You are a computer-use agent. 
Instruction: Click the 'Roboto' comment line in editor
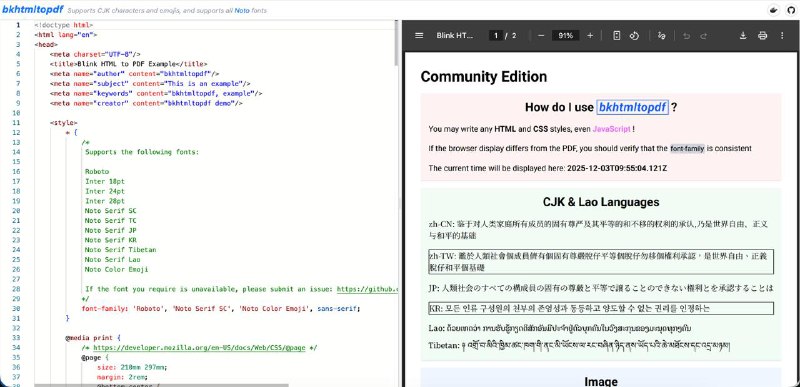tap(97, 172)
